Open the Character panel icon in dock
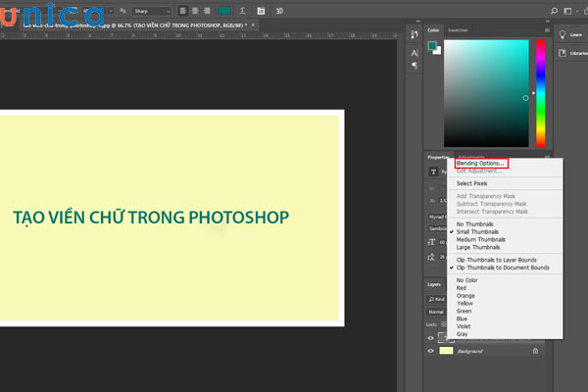 pos(415,53)
